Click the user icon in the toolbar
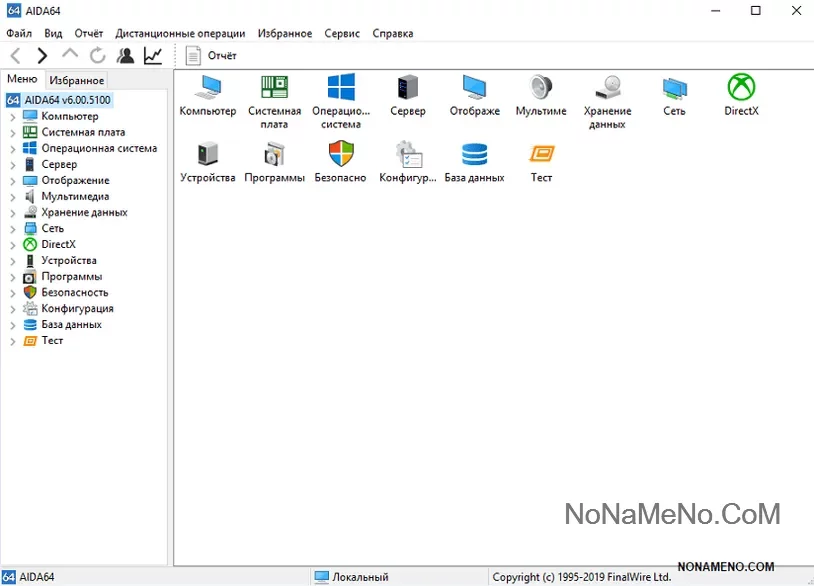This screenshot has height=586, width=814. (x=125, y=56)
